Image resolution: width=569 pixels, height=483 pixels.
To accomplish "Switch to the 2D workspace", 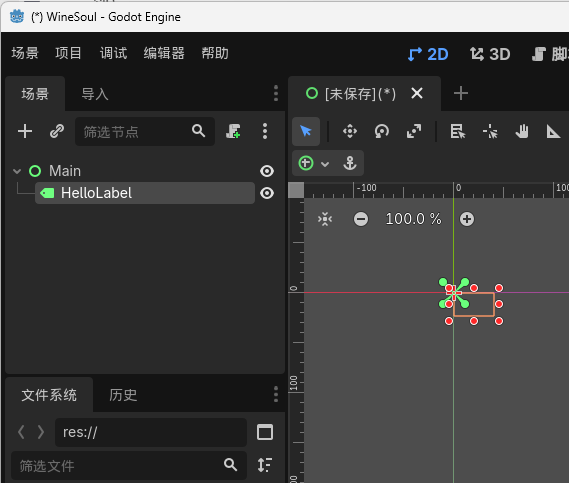I will [428, 54].
